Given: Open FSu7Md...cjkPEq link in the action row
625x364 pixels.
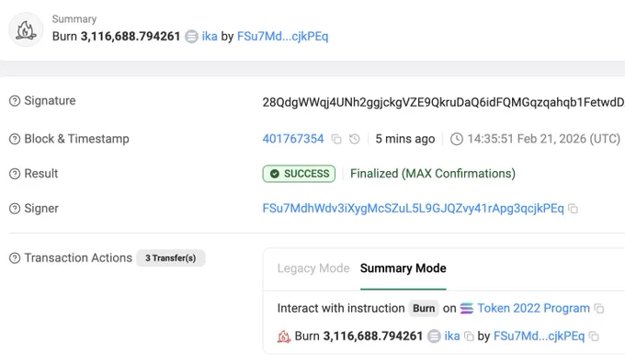Looking at the screenshot, I should [539, 336].
